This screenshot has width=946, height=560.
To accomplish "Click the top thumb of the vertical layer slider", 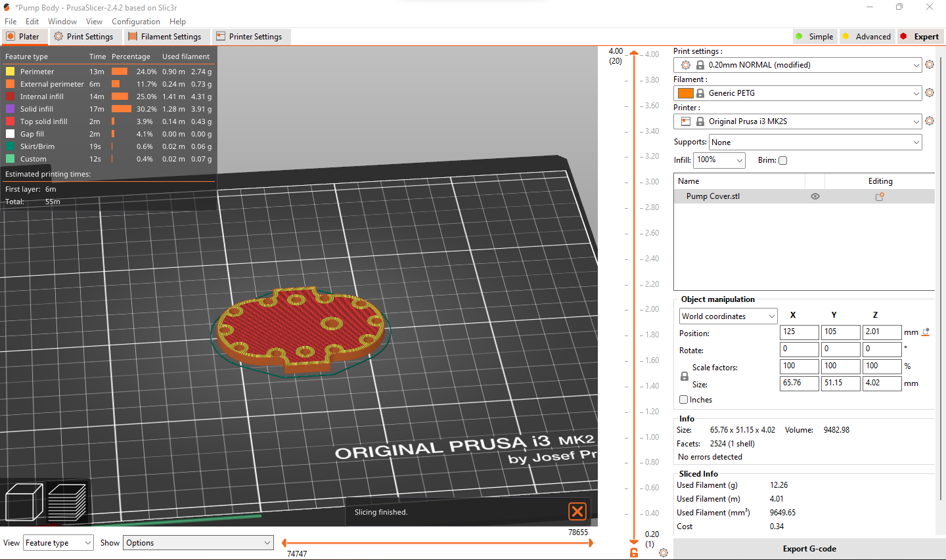I will click(x=634, y=53).
